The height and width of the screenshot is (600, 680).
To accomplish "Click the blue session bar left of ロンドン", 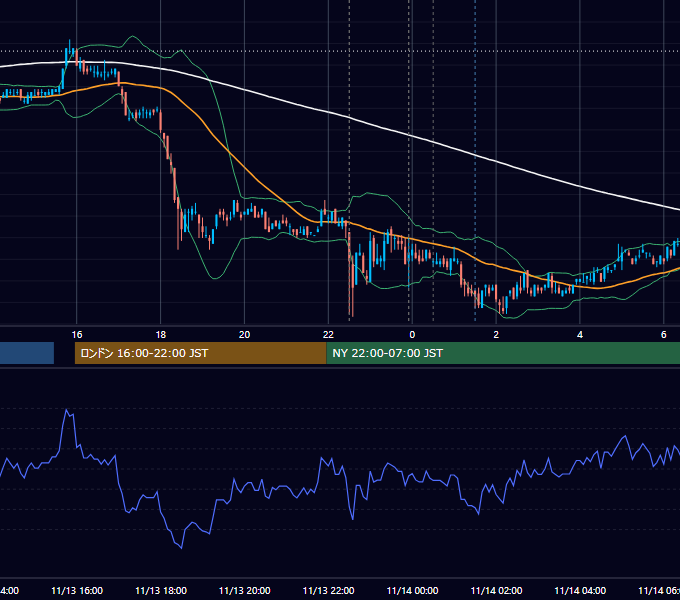I will 27,353.
